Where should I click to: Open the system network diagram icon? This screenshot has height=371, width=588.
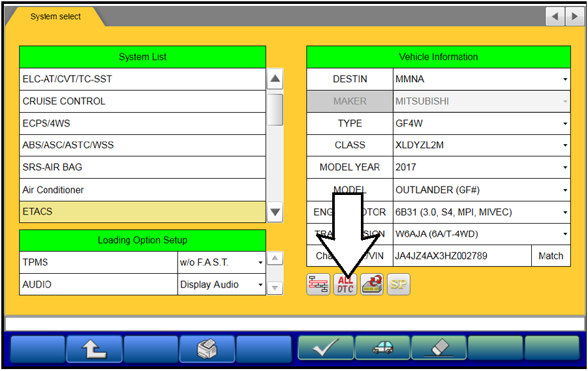pyautogui.click(x=318, y=284)
